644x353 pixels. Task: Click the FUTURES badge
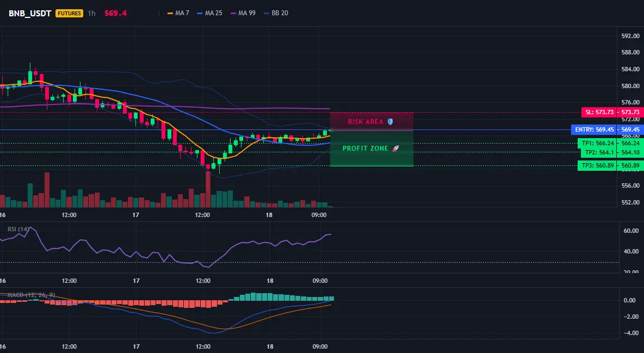[70, 13]
